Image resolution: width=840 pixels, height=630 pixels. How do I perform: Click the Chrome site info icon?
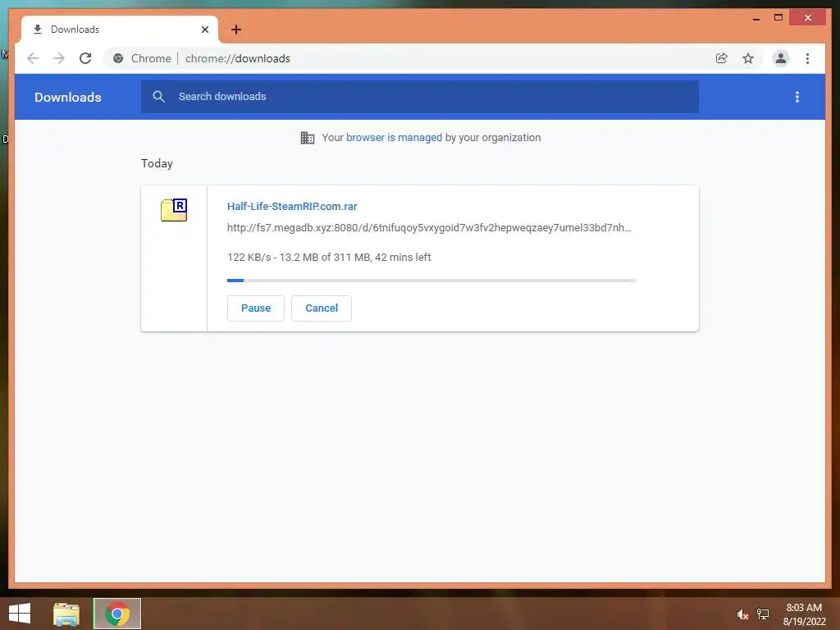[x=118, y=58]
